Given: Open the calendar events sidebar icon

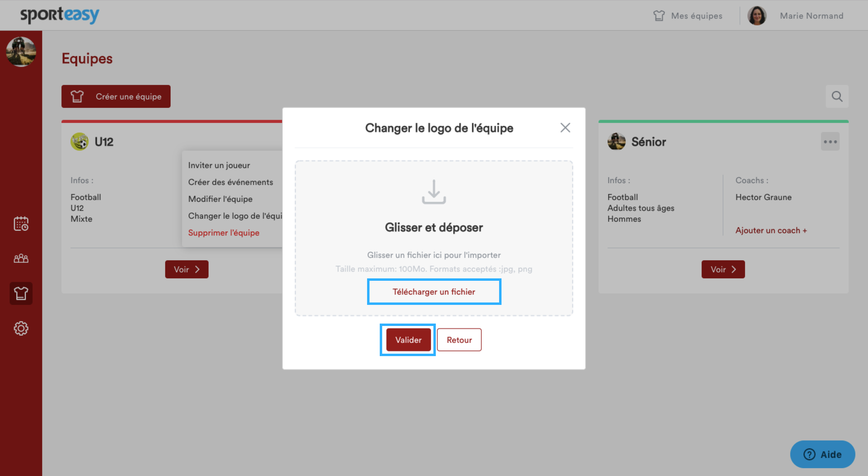Looking at the screenshot, I should tap(21, 224).
